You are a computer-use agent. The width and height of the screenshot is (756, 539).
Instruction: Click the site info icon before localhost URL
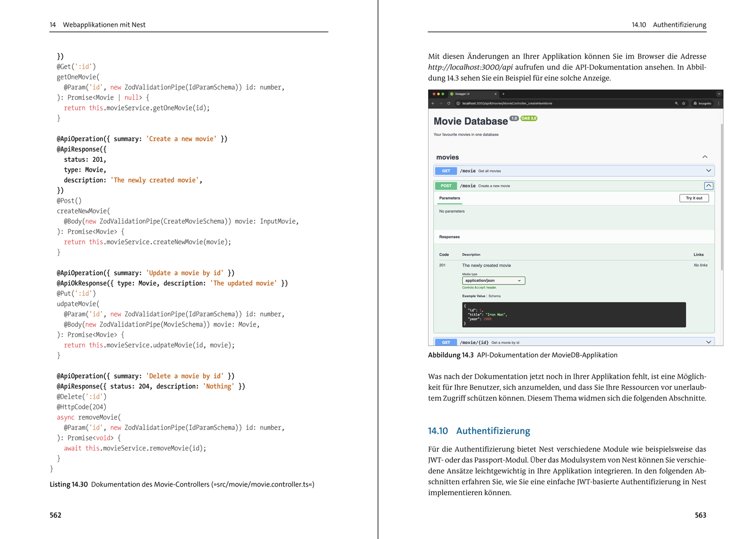coord(458,103)
